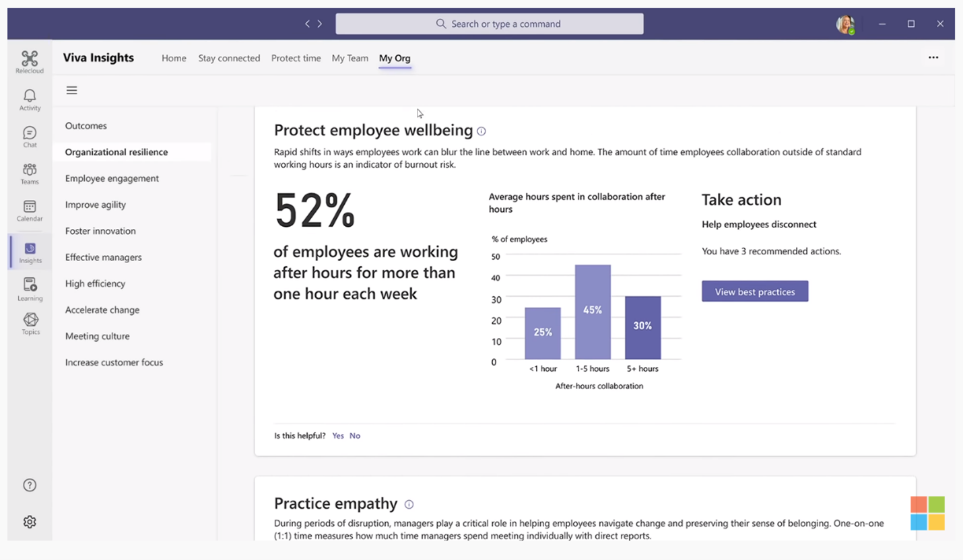Click the 52% headline figure

click(314, 211)
